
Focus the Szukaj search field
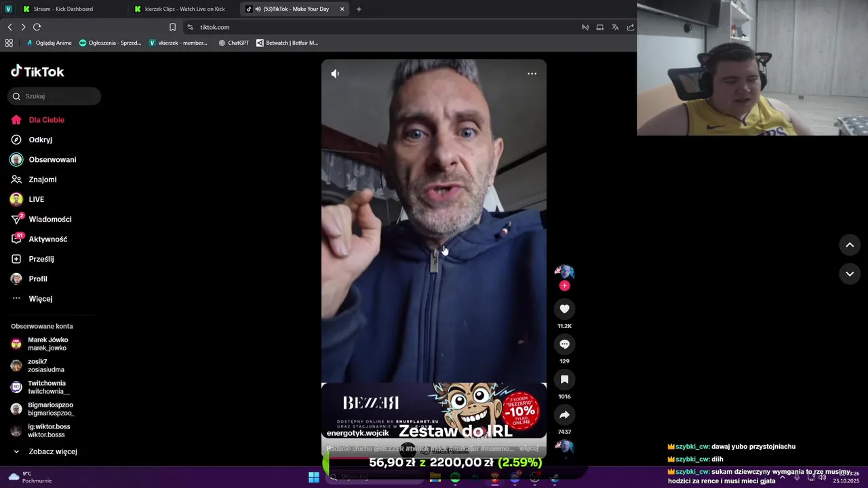(54, 96)
